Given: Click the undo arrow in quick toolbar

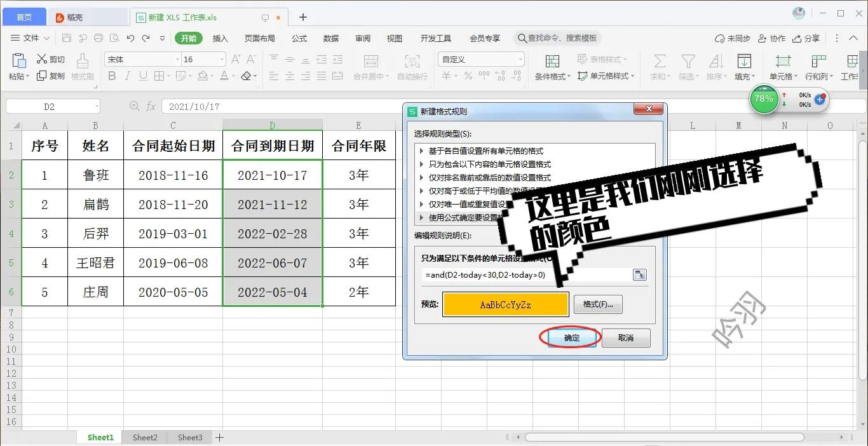Looking at the screenshot, I should [x=130, y=38].
